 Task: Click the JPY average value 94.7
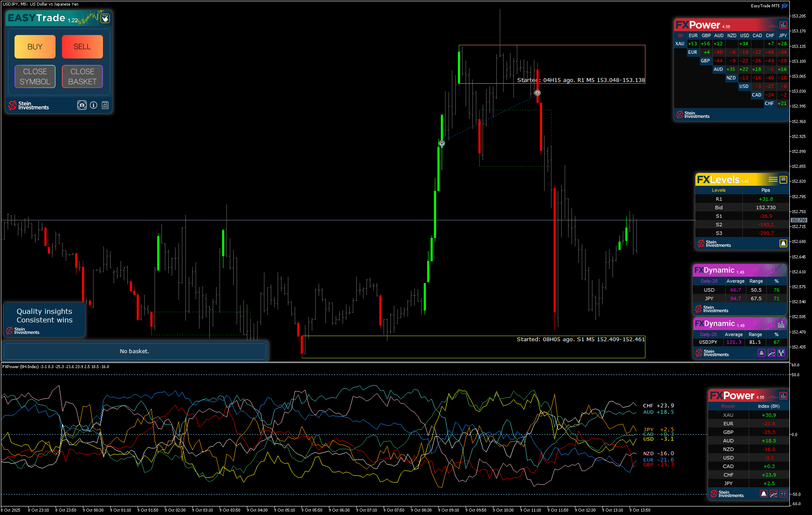[736, 298]
